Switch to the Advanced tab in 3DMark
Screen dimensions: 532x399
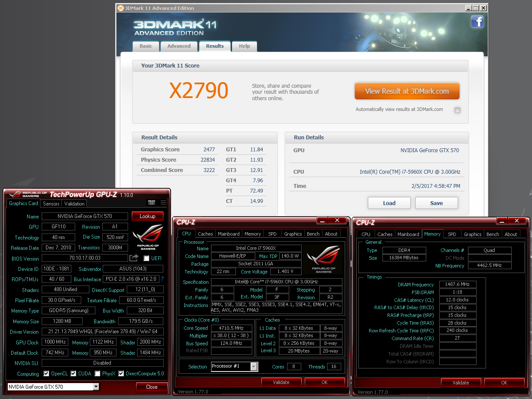click(179, 46)
